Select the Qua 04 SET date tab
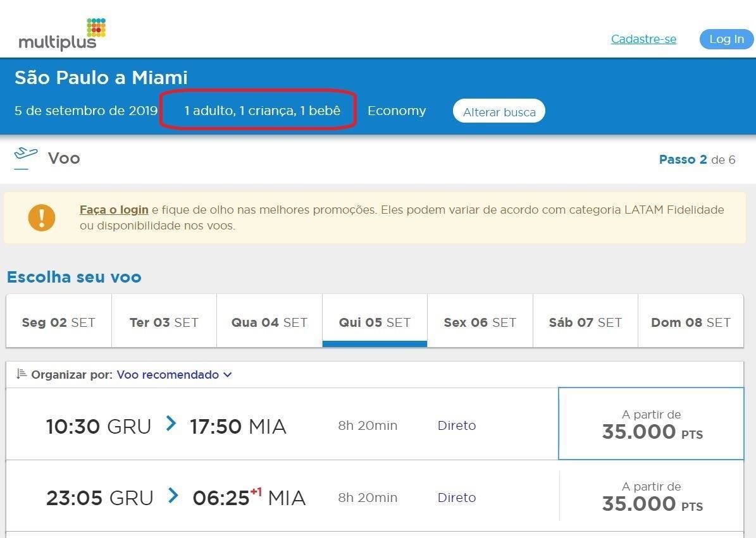Screen dimensions: 756x538 [270, 321]
